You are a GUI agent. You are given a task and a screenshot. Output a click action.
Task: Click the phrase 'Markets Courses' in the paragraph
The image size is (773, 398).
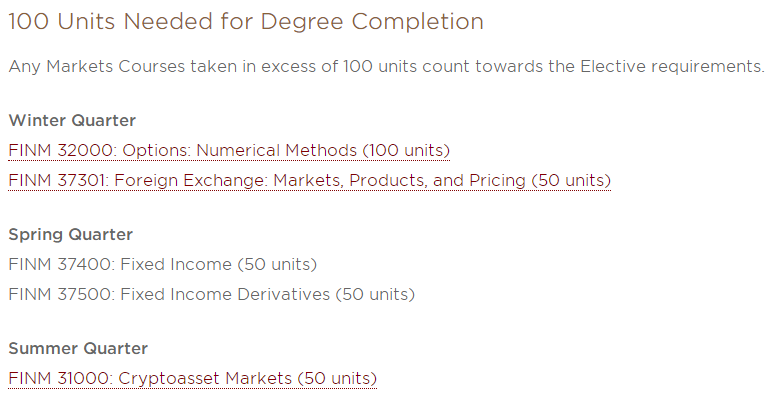click(115, 66)
